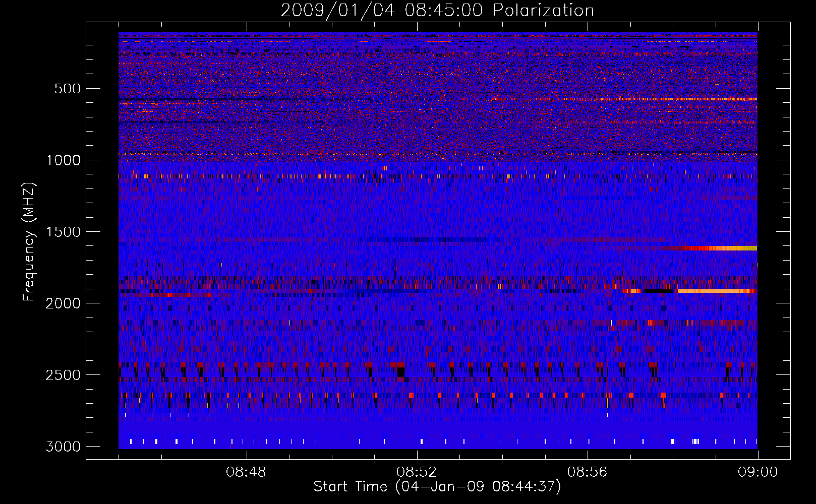Click the 08:48 time tick label
Screen dimensions: 816x504
click(246, 472)
